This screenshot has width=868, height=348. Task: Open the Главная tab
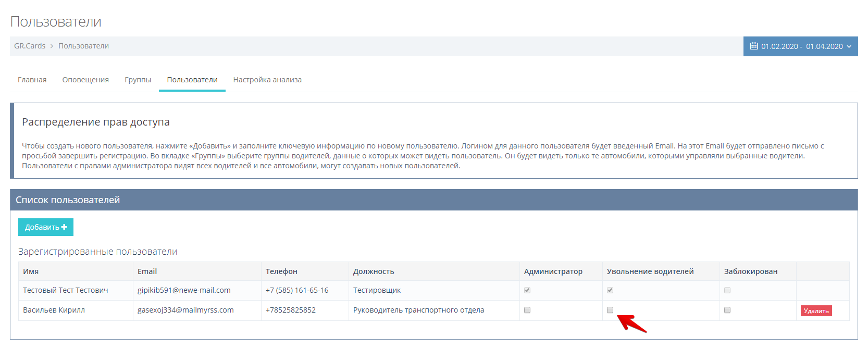(x=32, y=80)
